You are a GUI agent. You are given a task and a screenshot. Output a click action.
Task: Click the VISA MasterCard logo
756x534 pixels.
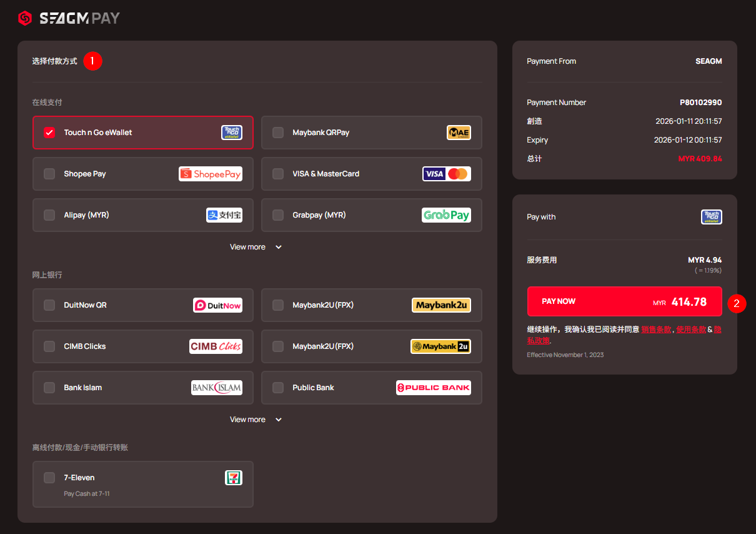[x=446, y=174]
